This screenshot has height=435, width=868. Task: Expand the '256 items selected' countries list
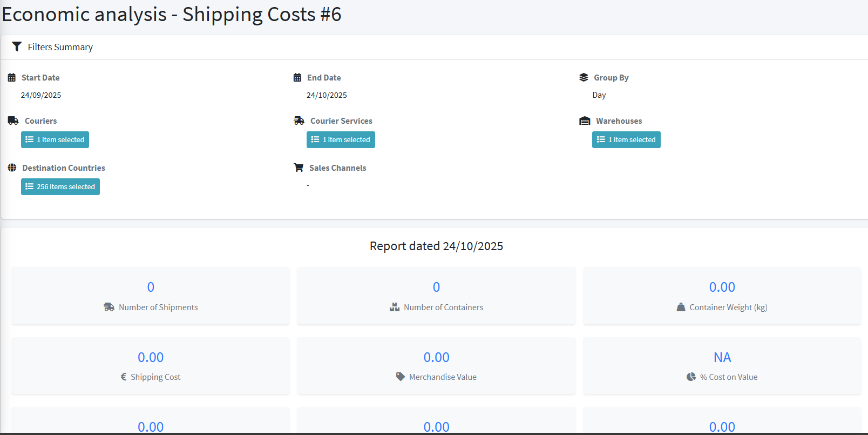pyautogui.click(x=60, y=187)
